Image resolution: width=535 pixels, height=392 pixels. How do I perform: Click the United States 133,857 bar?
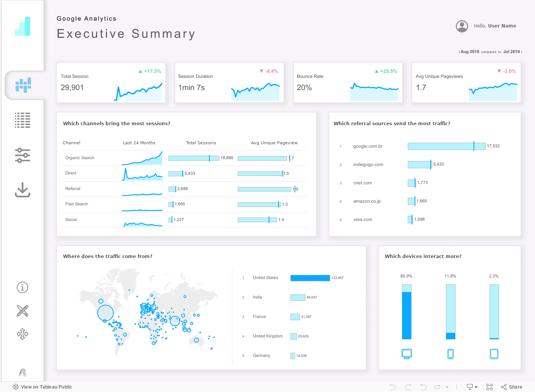[310, 278]
